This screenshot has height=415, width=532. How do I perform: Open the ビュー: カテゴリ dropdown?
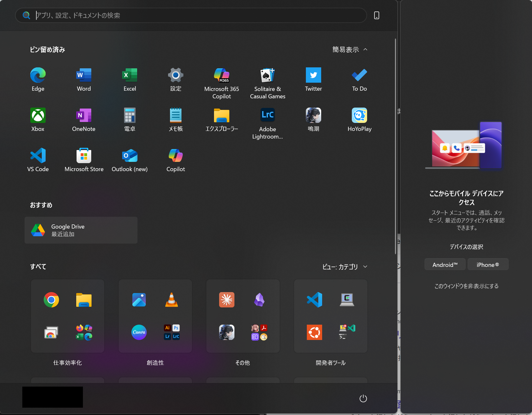344,267
